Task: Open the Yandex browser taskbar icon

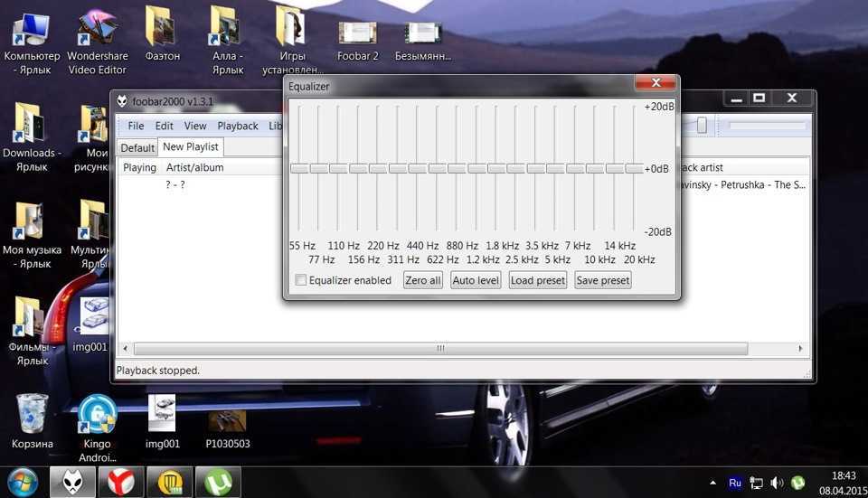Action: (121, 483)
